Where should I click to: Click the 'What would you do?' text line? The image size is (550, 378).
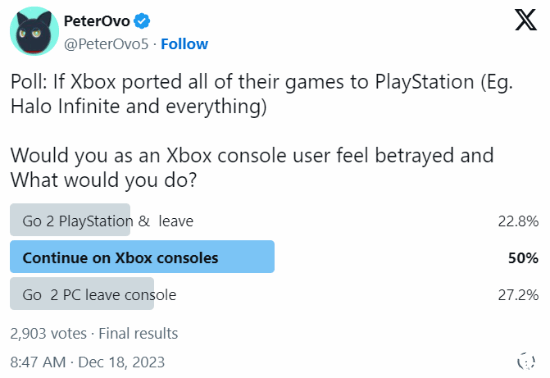(104, 181)
